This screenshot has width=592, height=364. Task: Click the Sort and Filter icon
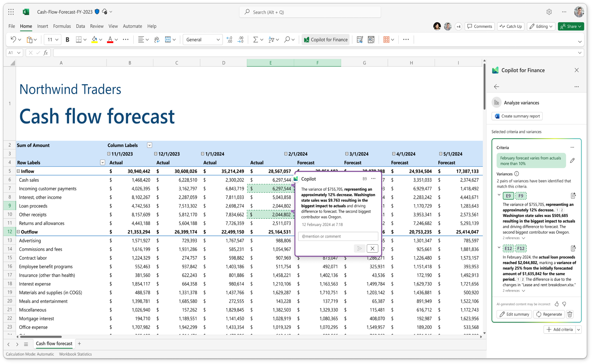[271, 39]
